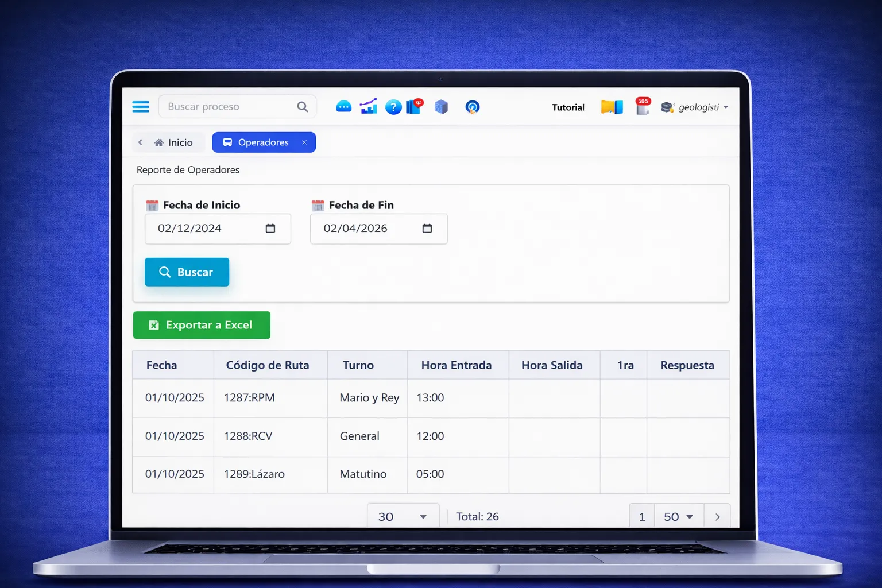882x588 pixels.
Task: Open the hamburger menu
Action: tap(141, 107)
